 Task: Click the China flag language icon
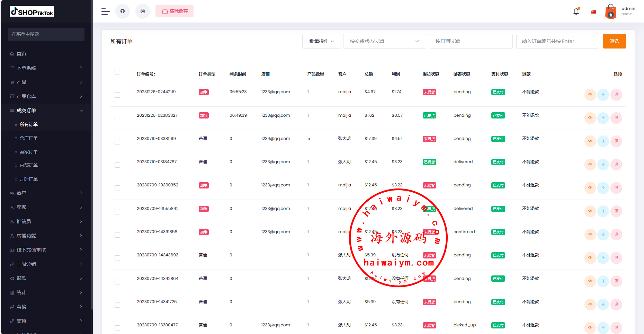click(593, 11)
